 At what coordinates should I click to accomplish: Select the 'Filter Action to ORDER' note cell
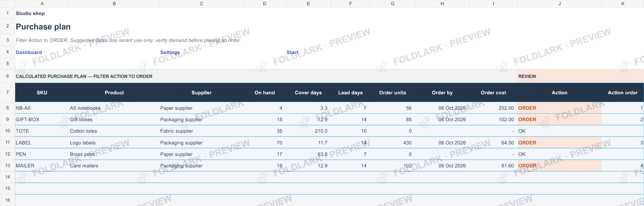click(x=128, y=40)
